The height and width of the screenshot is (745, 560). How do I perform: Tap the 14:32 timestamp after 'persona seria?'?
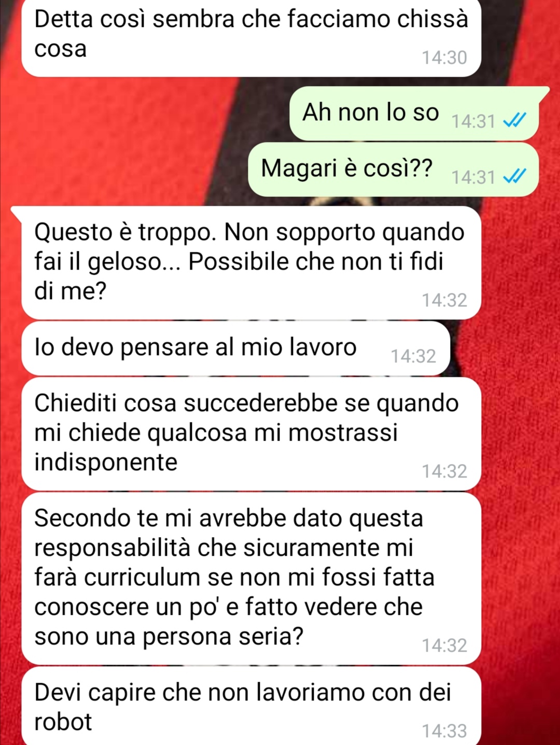click(444, 645)
